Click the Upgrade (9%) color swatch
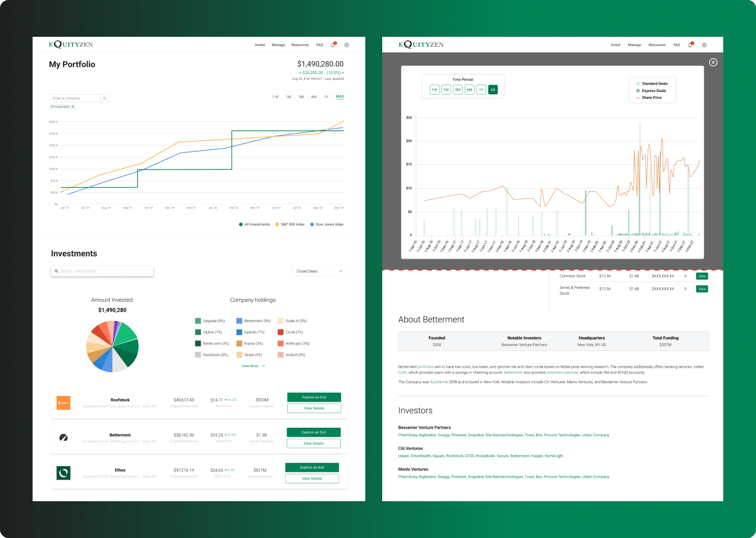This screenshot has height=538, width=756. click(198, 321)
